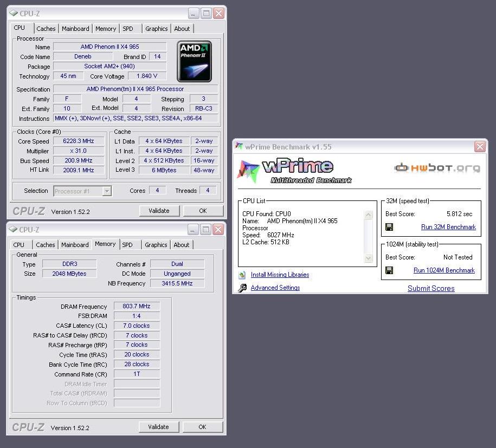Viewport: 496px width, 448px height.
Task: Click the memory Type value DDR3
Action: coord(69,264)
